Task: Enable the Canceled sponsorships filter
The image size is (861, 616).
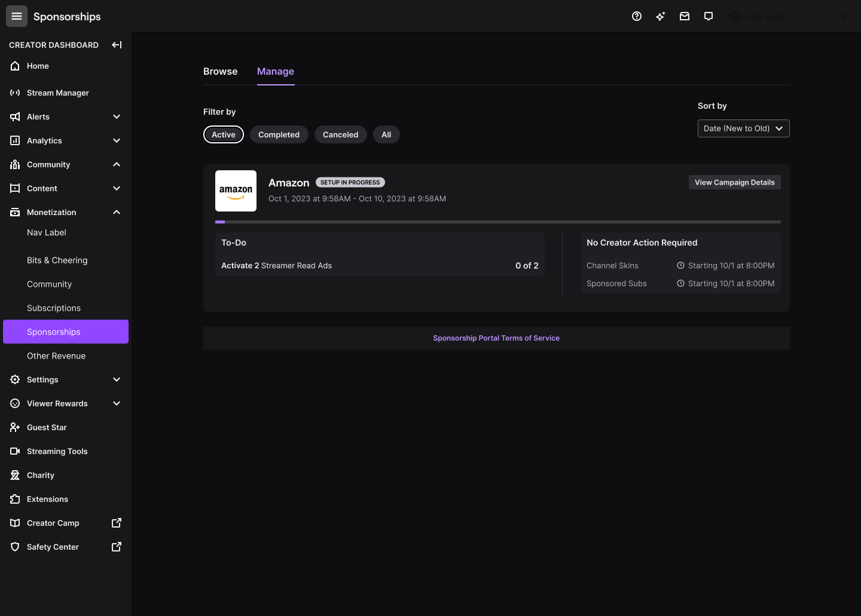Action: pyautogui.click(x=340, y=134)
